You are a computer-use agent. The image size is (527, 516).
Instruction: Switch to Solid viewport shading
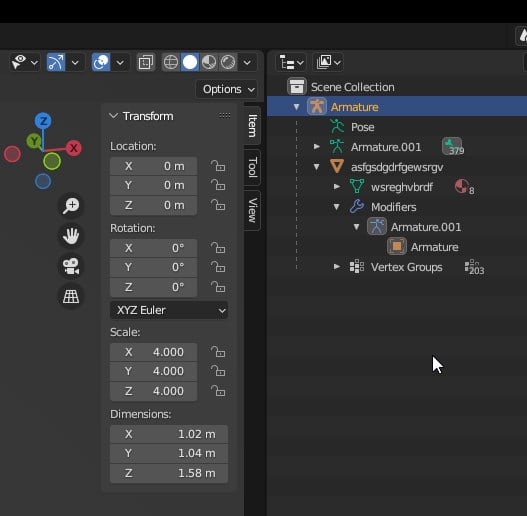(190, 62)
